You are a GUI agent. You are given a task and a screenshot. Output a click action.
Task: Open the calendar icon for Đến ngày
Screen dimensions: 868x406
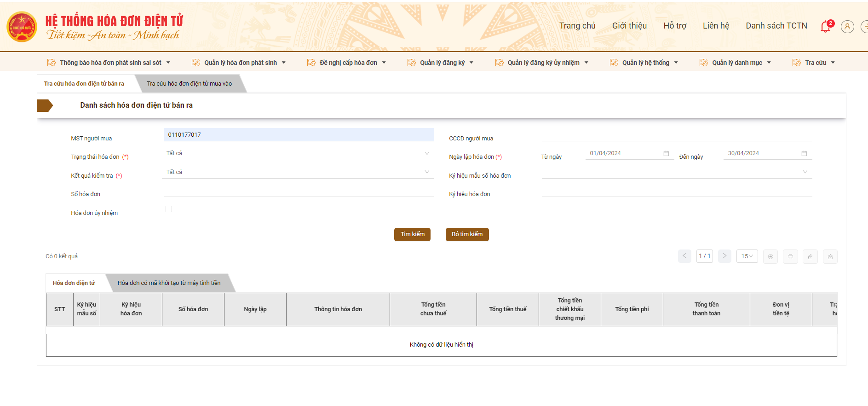click(804, 153)
